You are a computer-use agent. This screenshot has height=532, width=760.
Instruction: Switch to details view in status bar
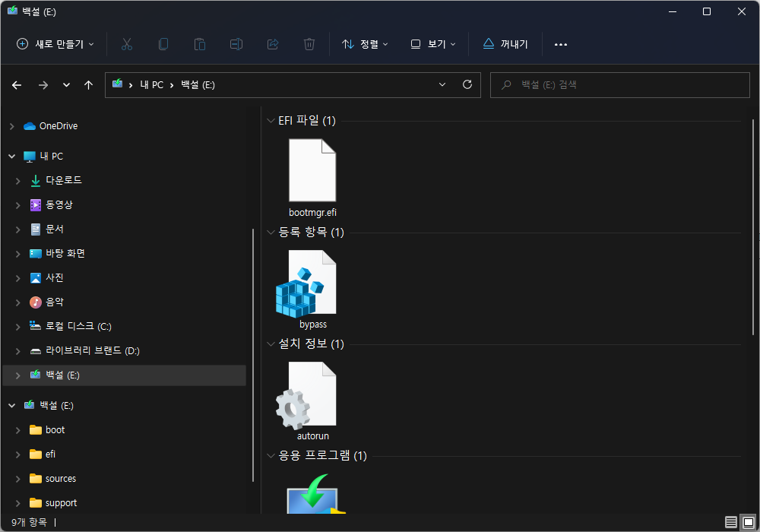tap(731, 522)
